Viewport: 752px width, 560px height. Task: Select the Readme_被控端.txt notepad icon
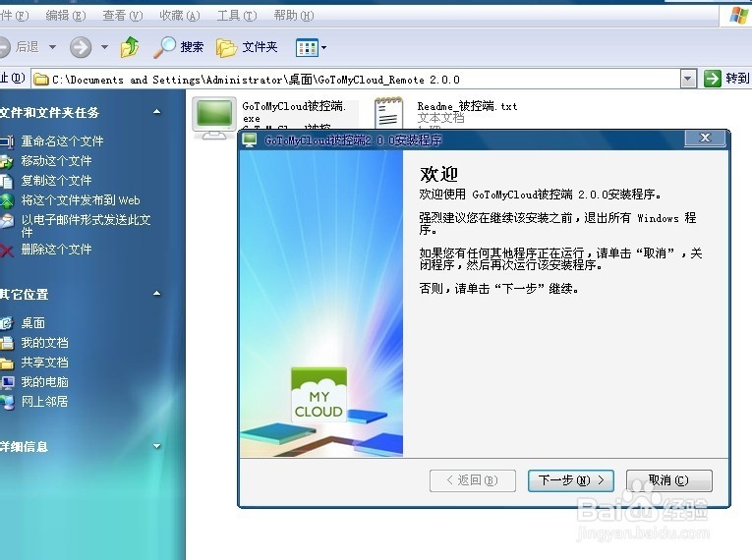388,113
